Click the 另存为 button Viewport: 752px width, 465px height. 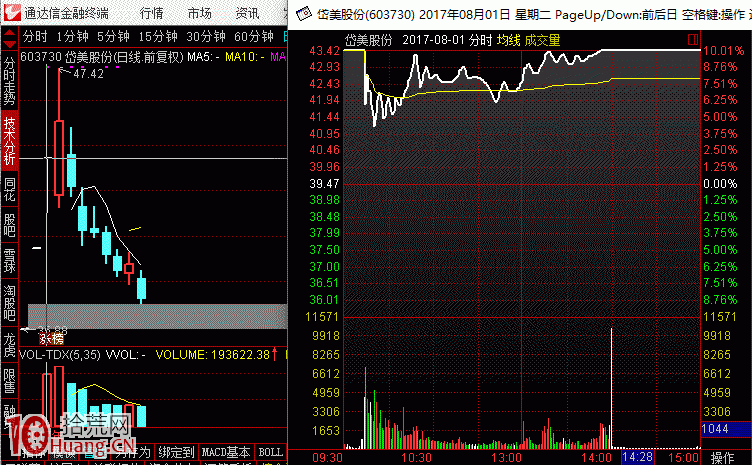pos(133,452)
